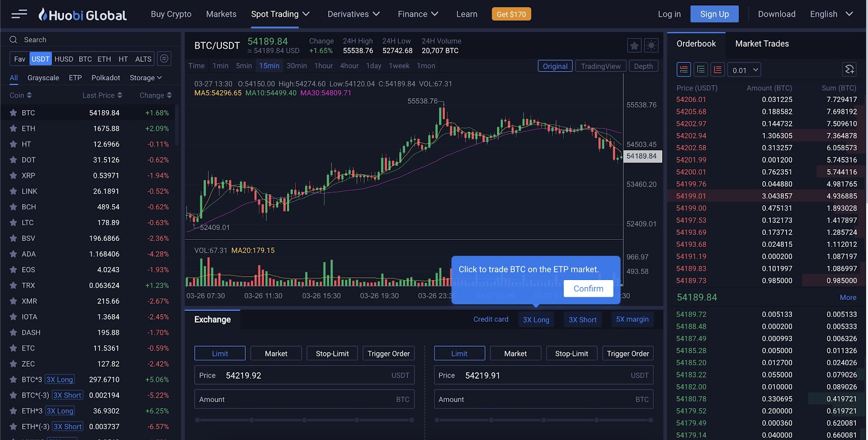
Task: Go to Huobi Global home logo
Action: 82,15
